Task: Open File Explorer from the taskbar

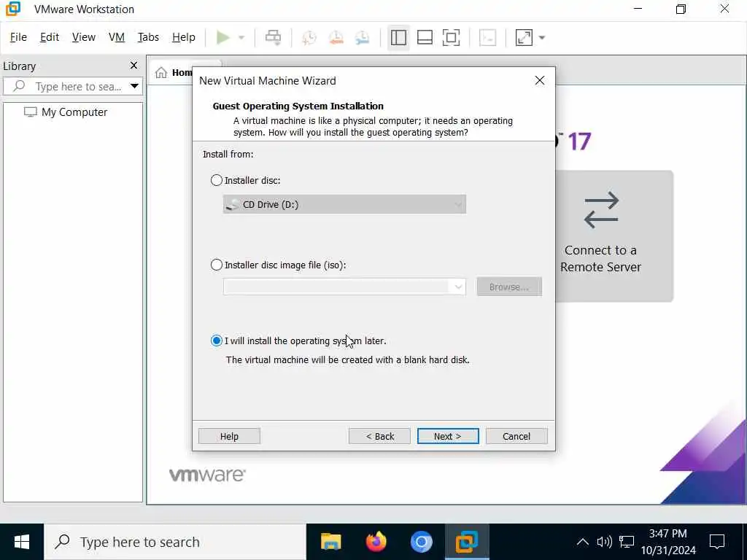Action: pos(330,542)
